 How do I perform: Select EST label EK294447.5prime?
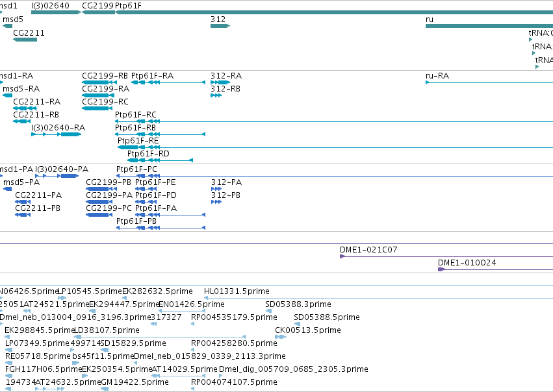pos(125,304)
